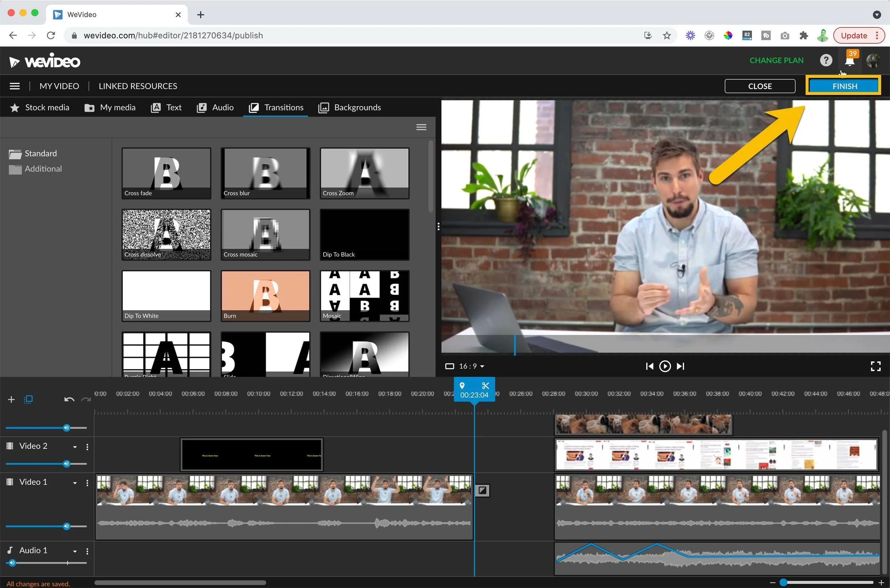Screen dimensions: 890x588
Task: Click the transition icon between Video 1 clips
Action: 482,490
